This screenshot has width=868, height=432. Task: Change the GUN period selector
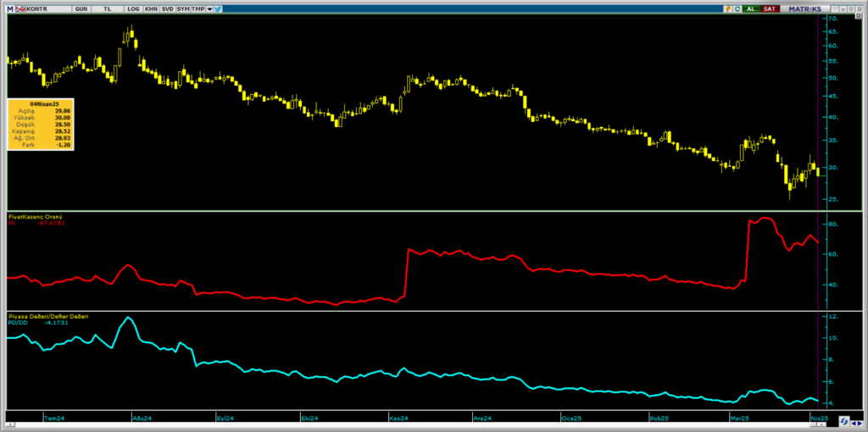tap(81, 8)
